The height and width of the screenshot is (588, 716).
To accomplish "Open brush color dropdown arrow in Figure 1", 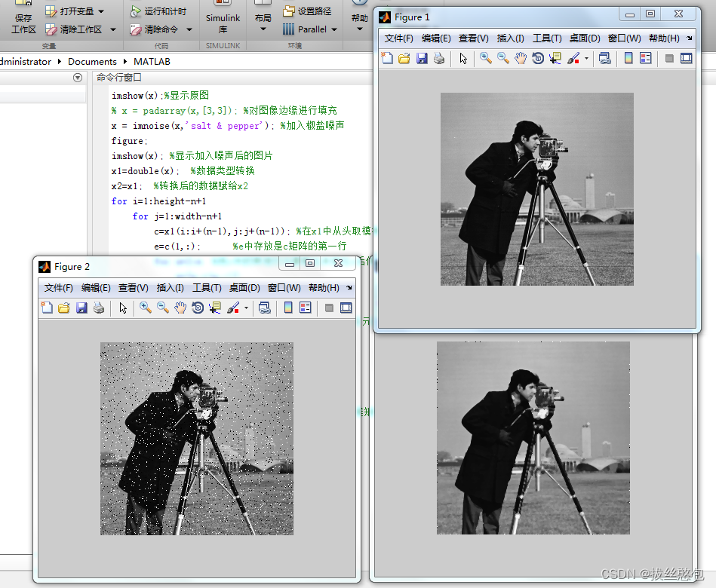I will pyautogui.click(x=586, y=58).
